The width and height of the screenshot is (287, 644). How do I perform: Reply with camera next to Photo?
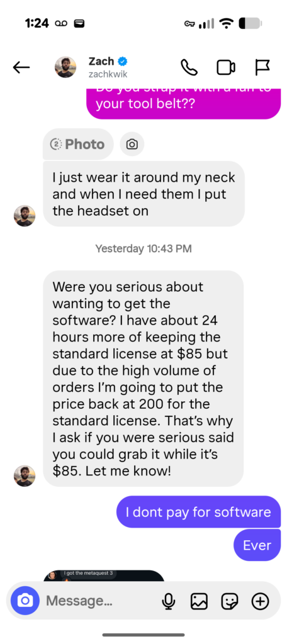click(x=132, y=144)
